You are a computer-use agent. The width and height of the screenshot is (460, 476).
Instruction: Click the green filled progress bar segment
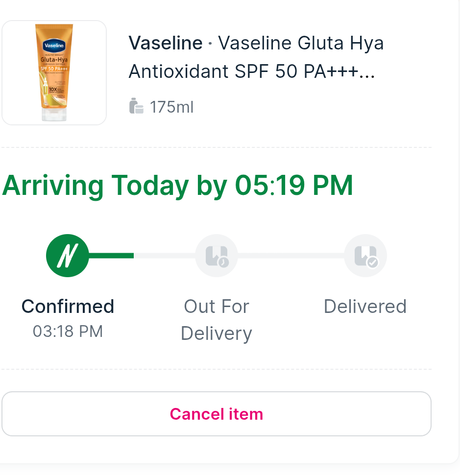[x=111, y=256]
